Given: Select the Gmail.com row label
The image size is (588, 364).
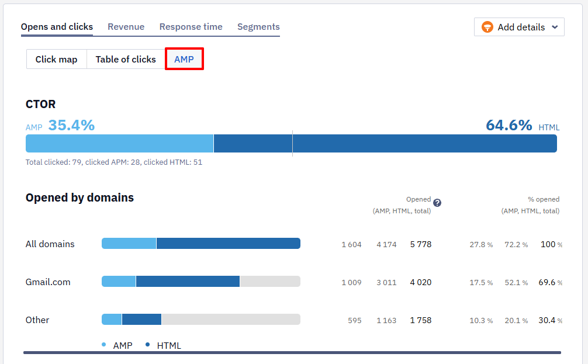Looking at the screenshot, I should click(48, 282).
